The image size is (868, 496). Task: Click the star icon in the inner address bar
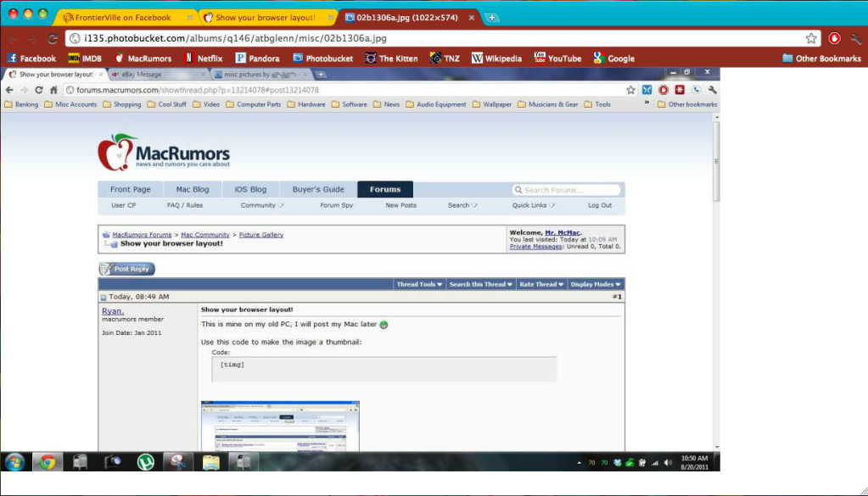(630, 90)
